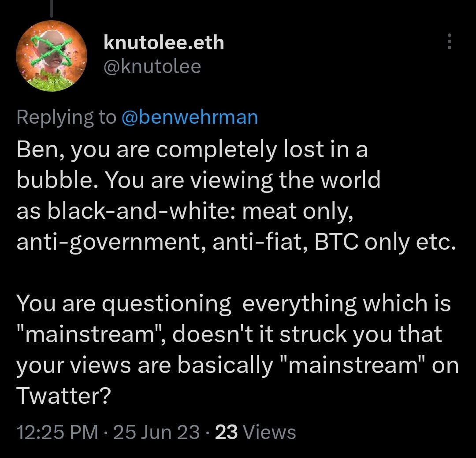
Task: Follow the @benwehrman mention link
Action: tap(189, 118)
